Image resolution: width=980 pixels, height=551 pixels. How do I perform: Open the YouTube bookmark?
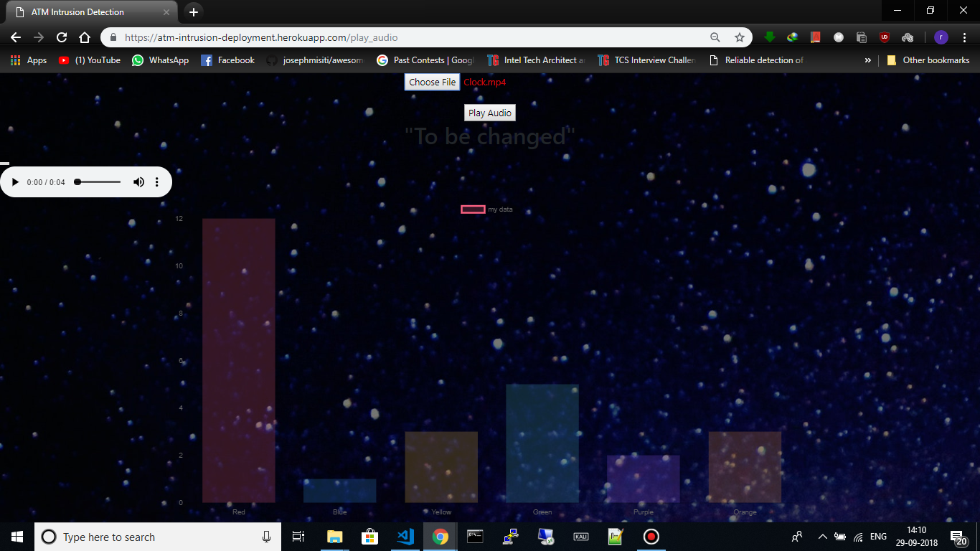click(x=89, y=60)
